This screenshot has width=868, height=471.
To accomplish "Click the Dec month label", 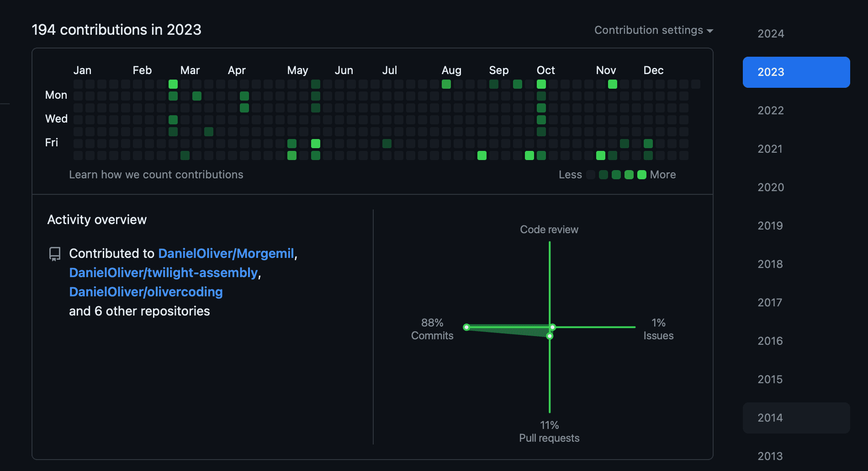I will [x=653, y=70].
